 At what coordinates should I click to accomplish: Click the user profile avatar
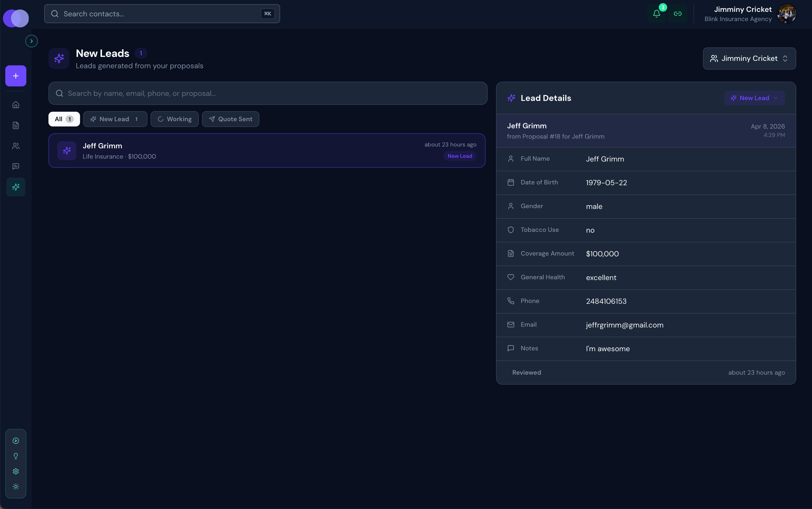pyautogui.click(x=786, y=14)
